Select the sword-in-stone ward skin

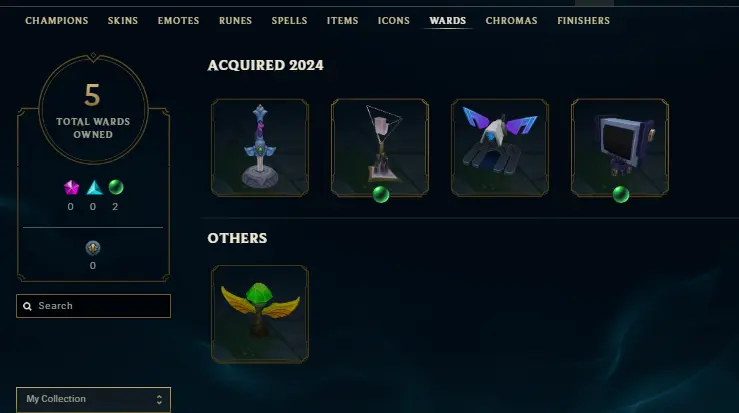pyautogui.click(x=260, y=148)
